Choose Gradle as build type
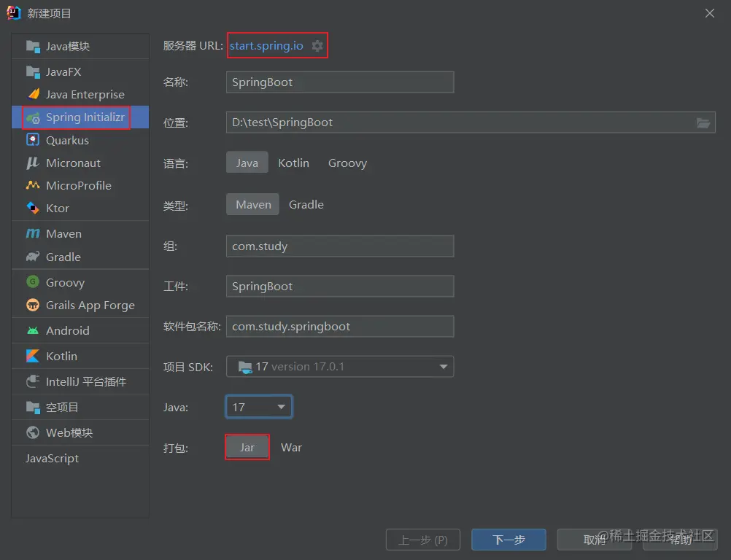The width and height of the screenshot is (731, 560). point(306,204)
